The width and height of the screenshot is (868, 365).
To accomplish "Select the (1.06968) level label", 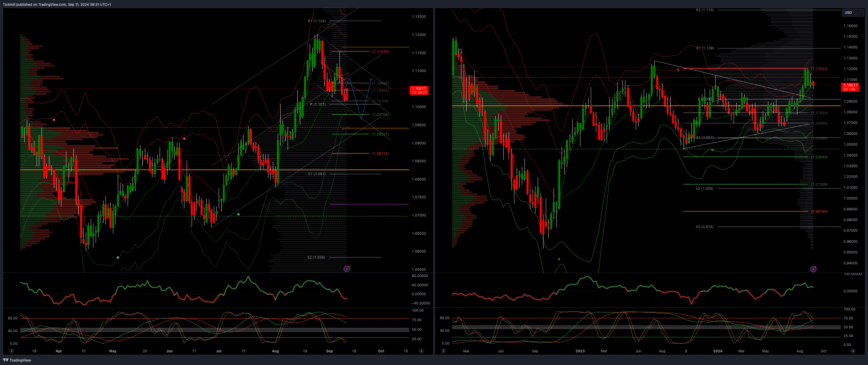I will [819, 123].
